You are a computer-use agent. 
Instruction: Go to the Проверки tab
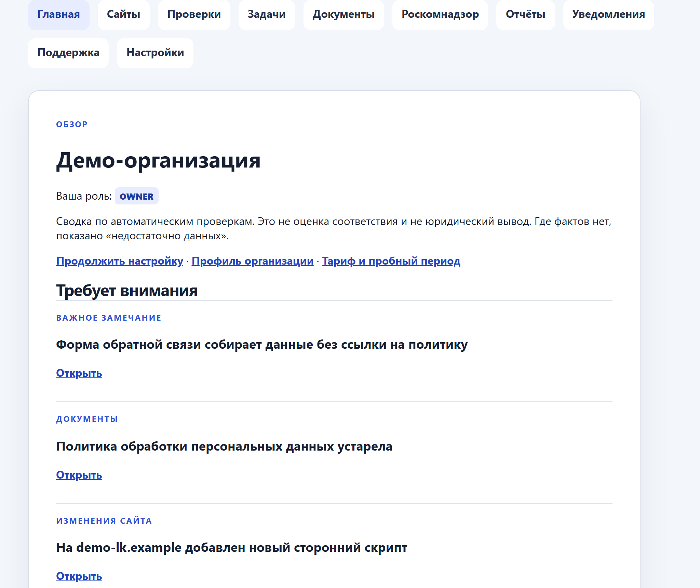coord(194,14)
